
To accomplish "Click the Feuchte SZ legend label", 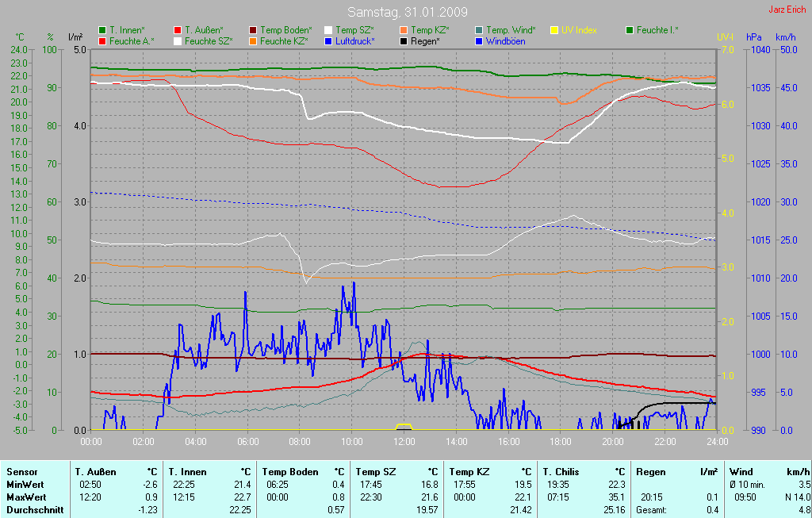I will click(209, 40).
